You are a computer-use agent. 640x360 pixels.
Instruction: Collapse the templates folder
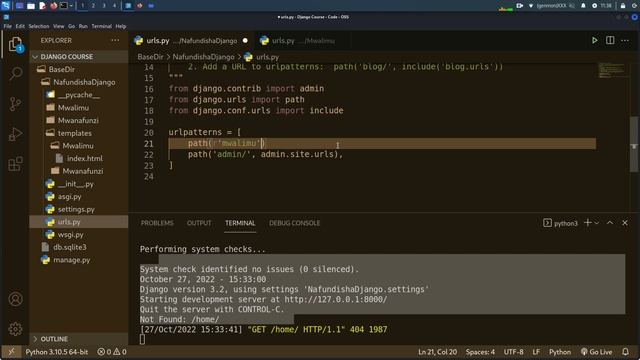[79, 133]
